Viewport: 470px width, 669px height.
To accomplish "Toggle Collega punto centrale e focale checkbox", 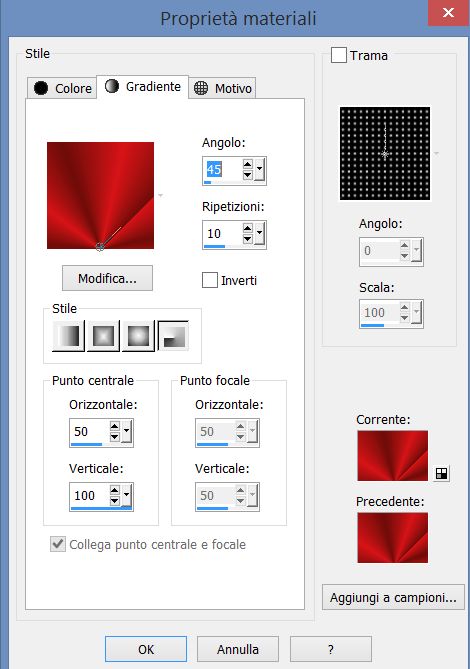I will point(58,544).
